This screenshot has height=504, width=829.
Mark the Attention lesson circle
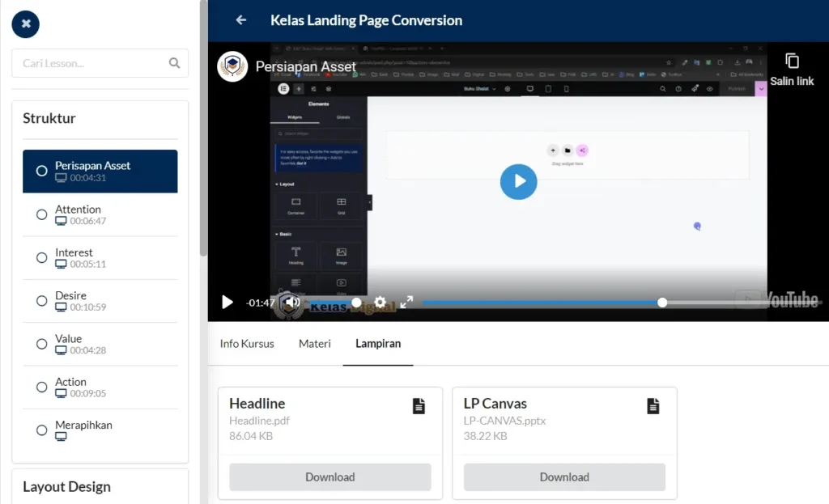(42, 214)
